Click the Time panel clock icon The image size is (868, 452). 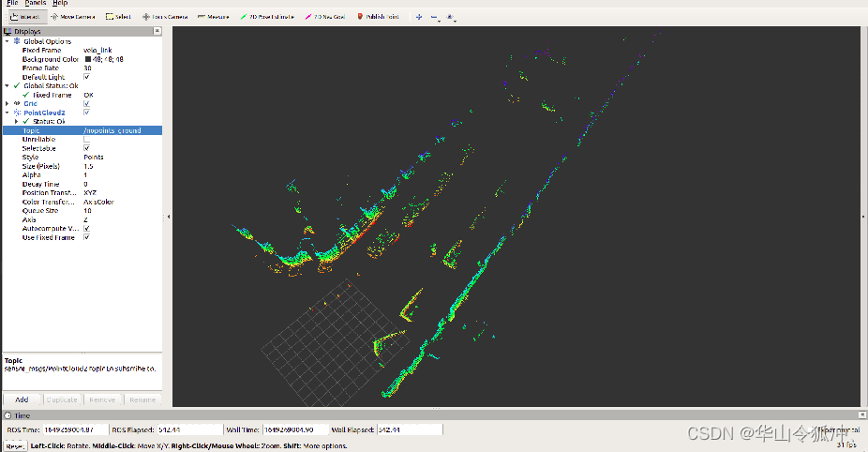(7, 415)
